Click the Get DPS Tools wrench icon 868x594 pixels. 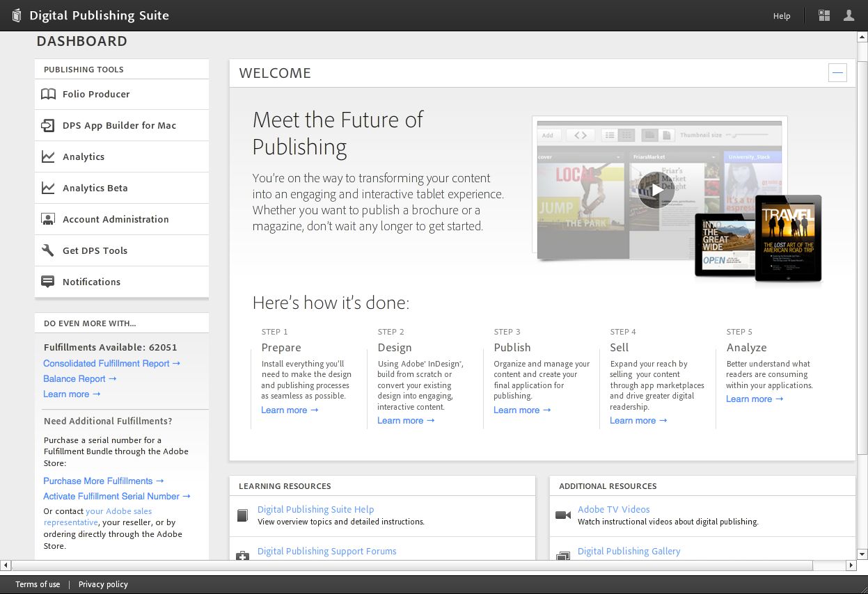point(48,250)
